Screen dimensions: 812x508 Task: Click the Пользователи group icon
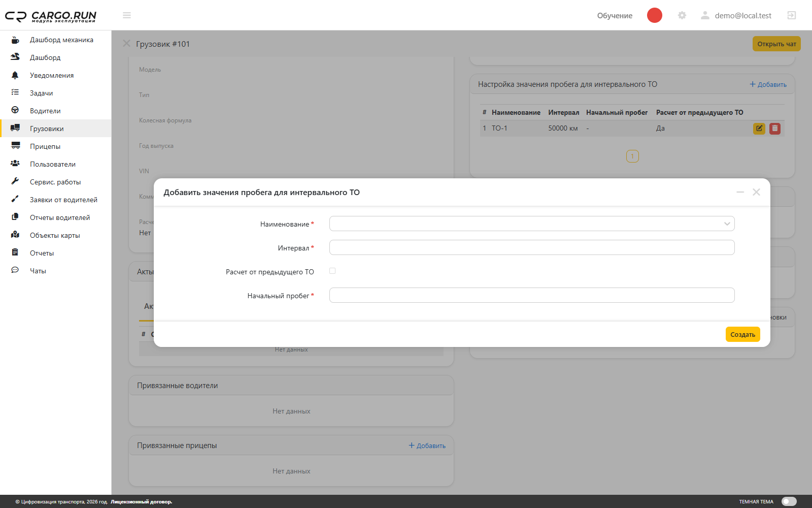15,164
